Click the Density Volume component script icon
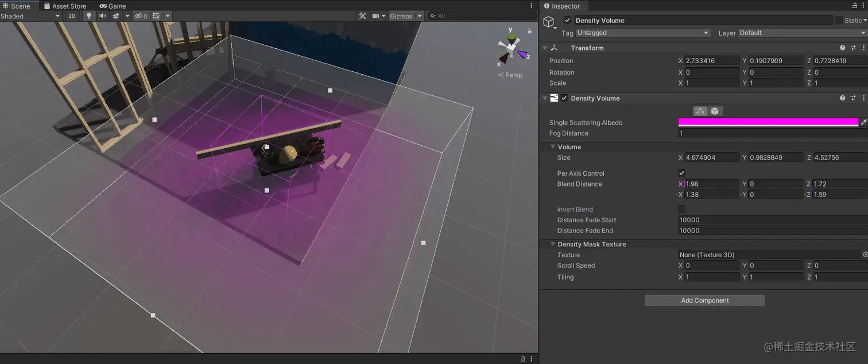 pos(554,98)
